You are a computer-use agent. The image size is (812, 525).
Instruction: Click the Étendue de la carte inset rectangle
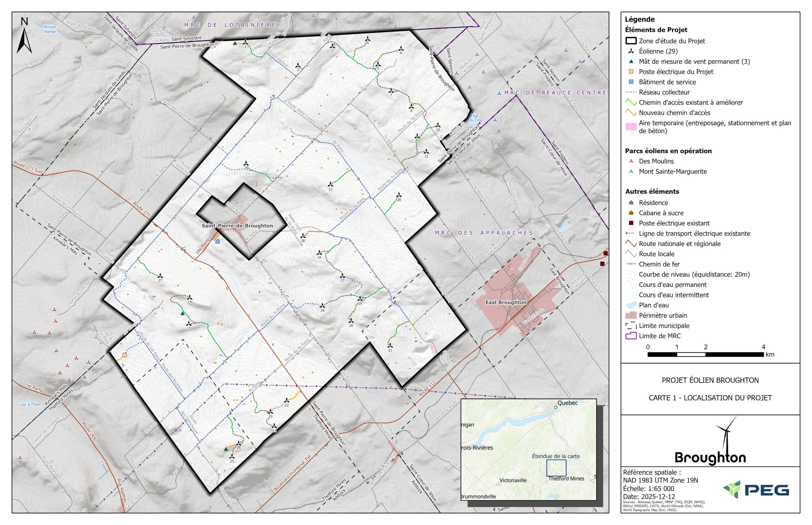point(556,468)
